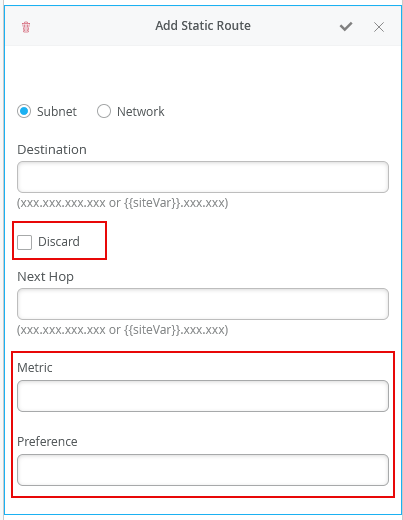Click the Discard label text
Image resolution: width=403 pixels, height=520 pixels.
coord(59,242)
